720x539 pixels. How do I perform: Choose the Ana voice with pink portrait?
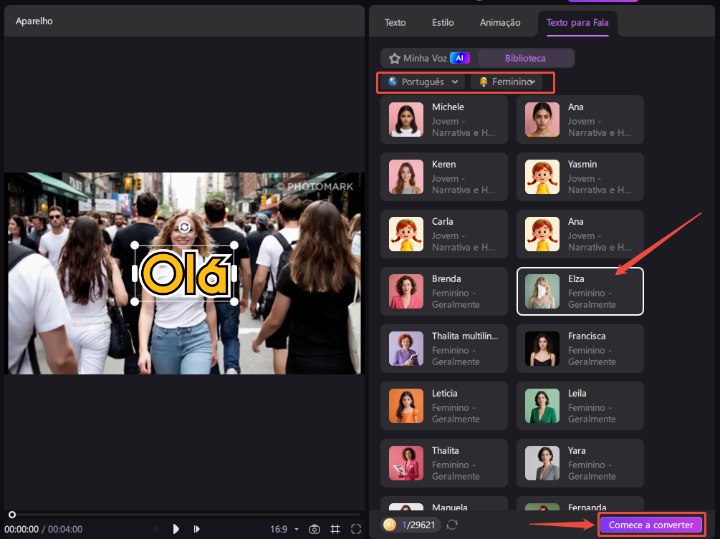coord(580,120)
